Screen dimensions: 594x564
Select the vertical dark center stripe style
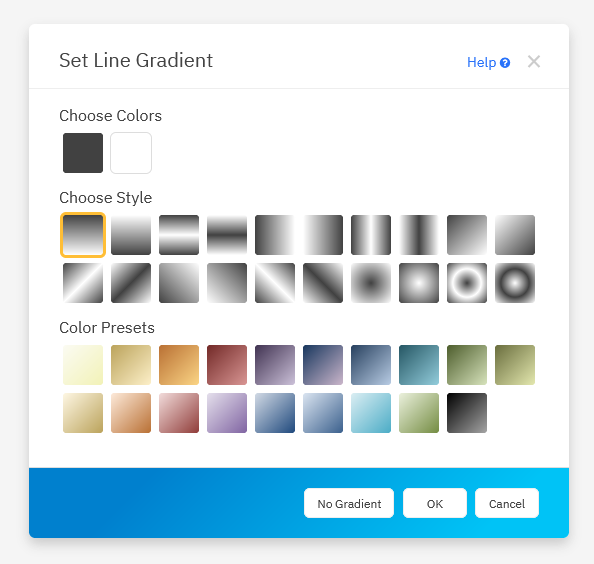pos(419,235)
